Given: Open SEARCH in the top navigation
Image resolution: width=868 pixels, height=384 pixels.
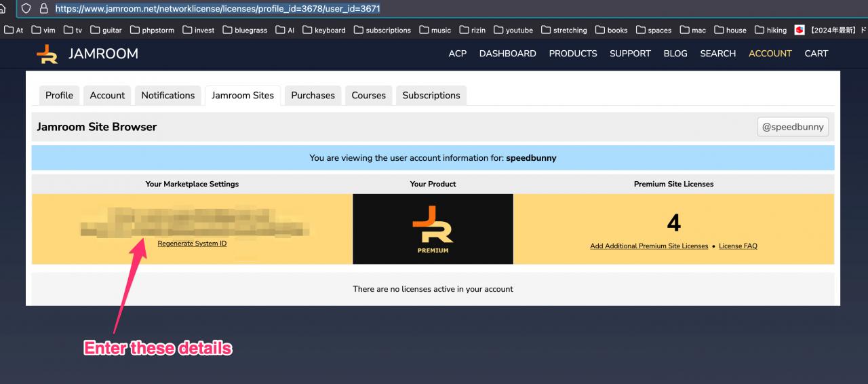Looking at the screenshot, I should click(718, 54).
